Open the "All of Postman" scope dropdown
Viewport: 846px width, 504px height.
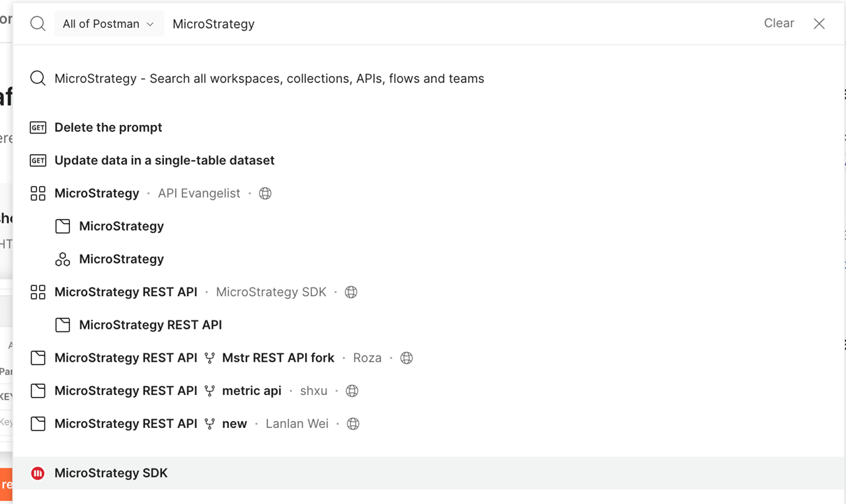[x=109, y=23]
